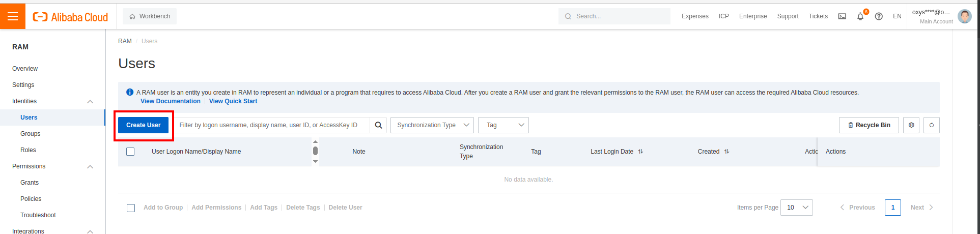Collapse the Identities section
980x234 pixels.
[90, 101]
